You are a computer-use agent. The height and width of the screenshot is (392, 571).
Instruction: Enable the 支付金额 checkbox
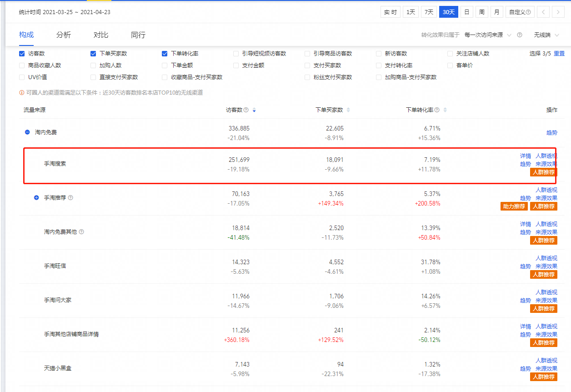[x=236, y=65]
